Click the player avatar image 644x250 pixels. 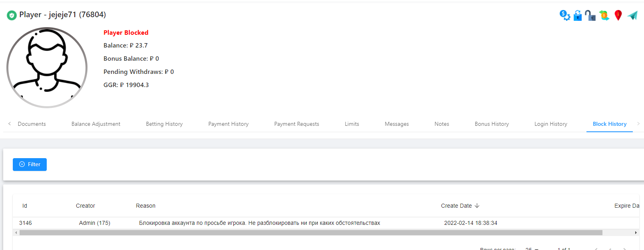47,67
